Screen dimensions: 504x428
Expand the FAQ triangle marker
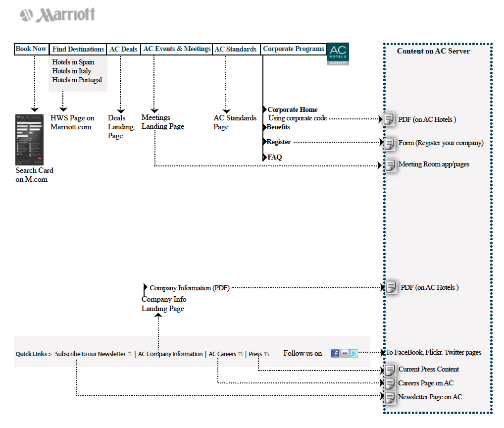point(265,157)
